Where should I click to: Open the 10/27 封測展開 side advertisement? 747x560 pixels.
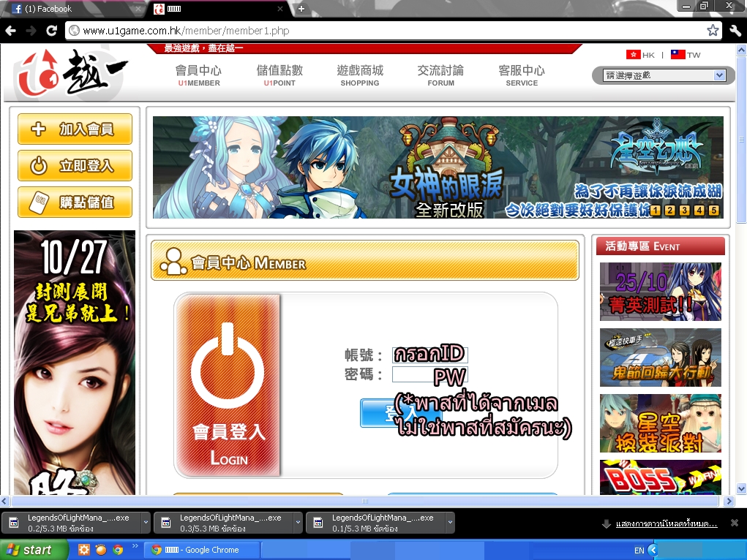(75, 363)
